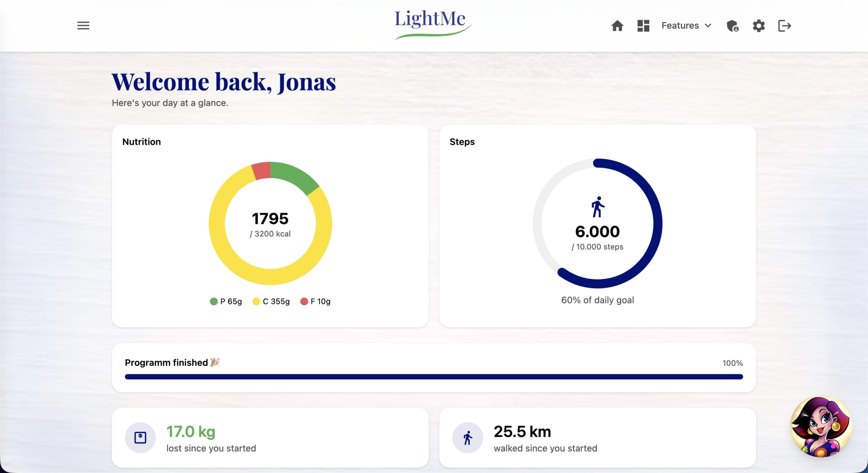Select the green protein legend dot
Image resolution: width=868 pixels, height=473 pixels.
click(214, 302)
